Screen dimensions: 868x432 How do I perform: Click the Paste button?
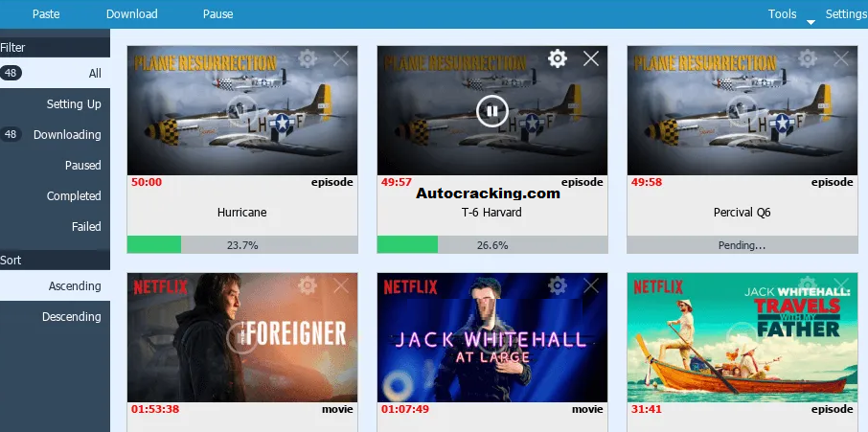pyautogui.click(x=46, y=13)
